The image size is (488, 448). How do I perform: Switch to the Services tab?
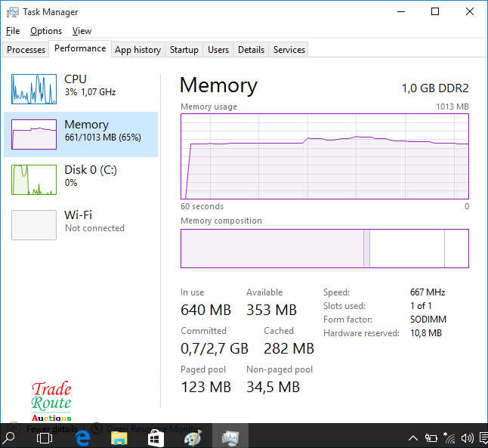[289, 50]
